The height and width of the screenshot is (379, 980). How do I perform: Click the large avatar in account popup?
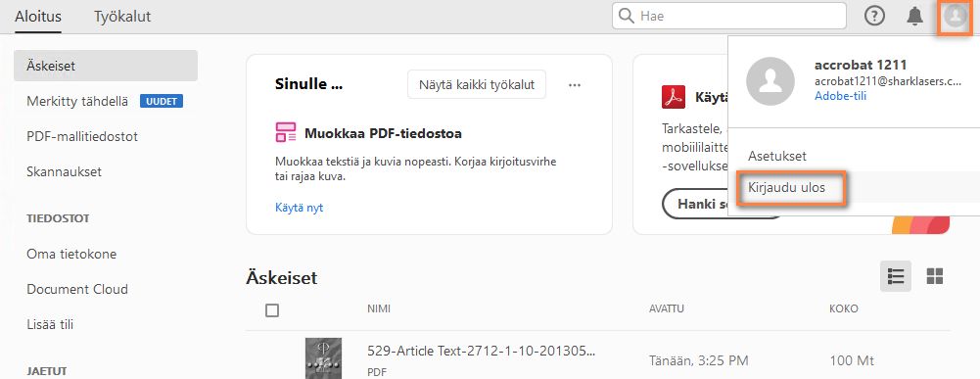[x=770, y=81]
